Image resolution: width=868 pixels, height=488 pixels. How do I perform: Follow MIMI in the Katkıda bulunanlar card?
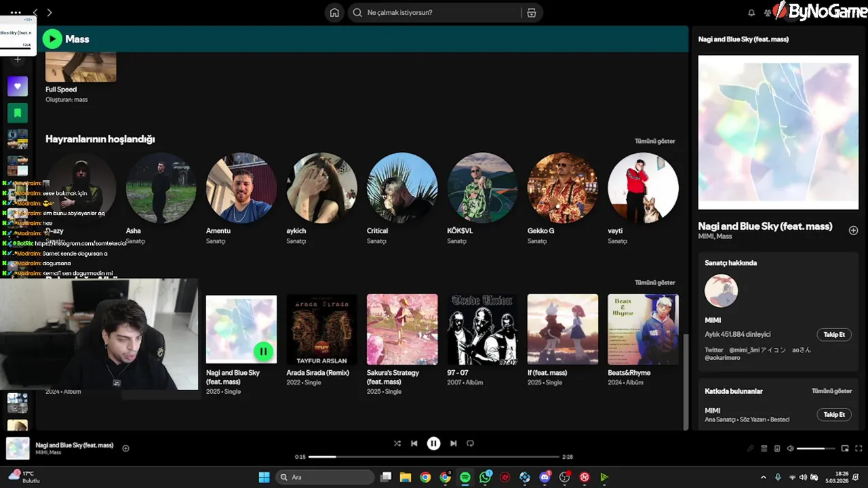[x=834, y=414]
